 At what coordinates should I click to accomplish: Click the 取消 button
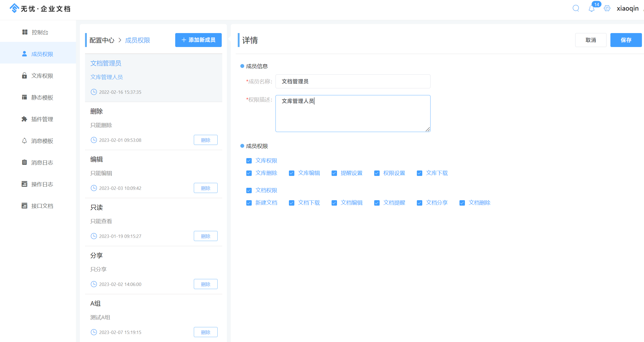tap(591, 40)
